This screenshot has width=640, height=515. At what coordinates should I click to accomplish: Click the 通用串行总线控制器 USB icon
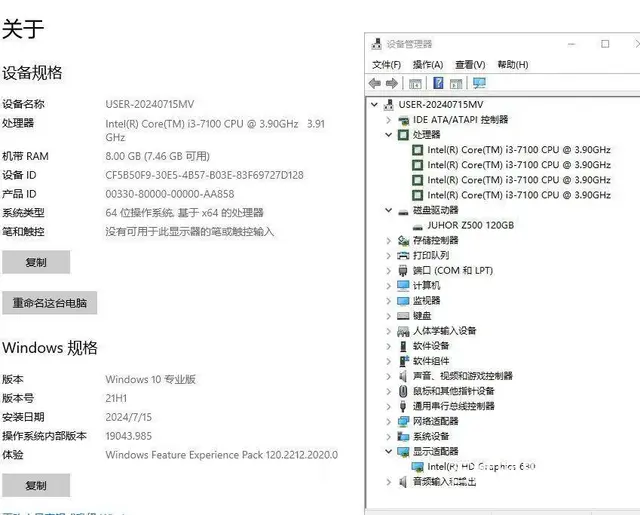[x=403, y=406]
